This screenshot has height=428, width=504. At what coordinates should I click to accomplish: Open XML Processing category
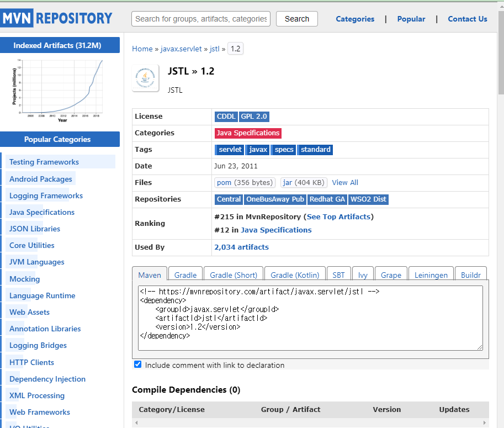[x=37, y=395]
